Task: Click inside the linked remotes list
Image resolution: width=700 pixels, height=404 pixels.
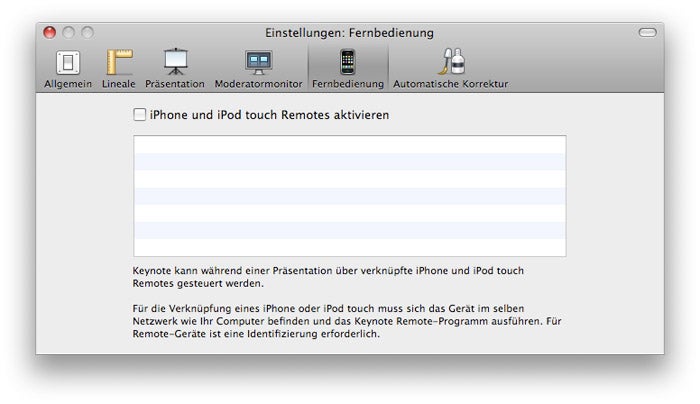Action: pos(350,196)
